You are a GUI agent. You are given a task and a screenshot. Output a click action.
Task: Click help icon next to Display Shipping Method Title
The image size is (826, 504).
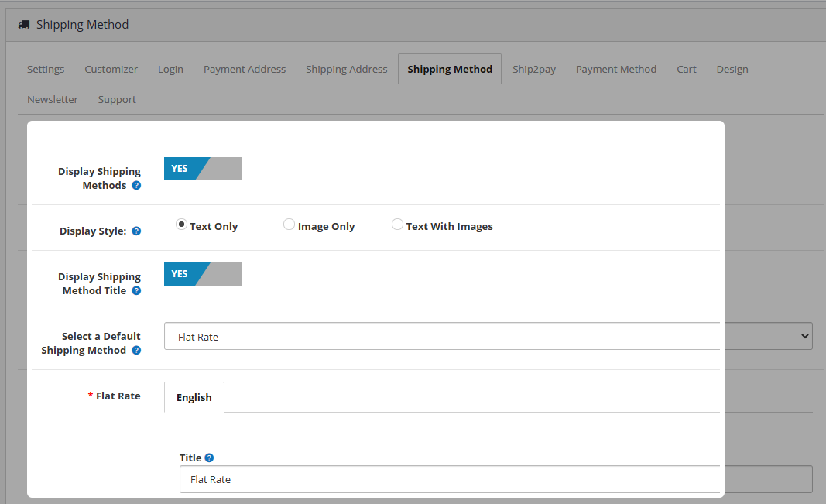136,291
